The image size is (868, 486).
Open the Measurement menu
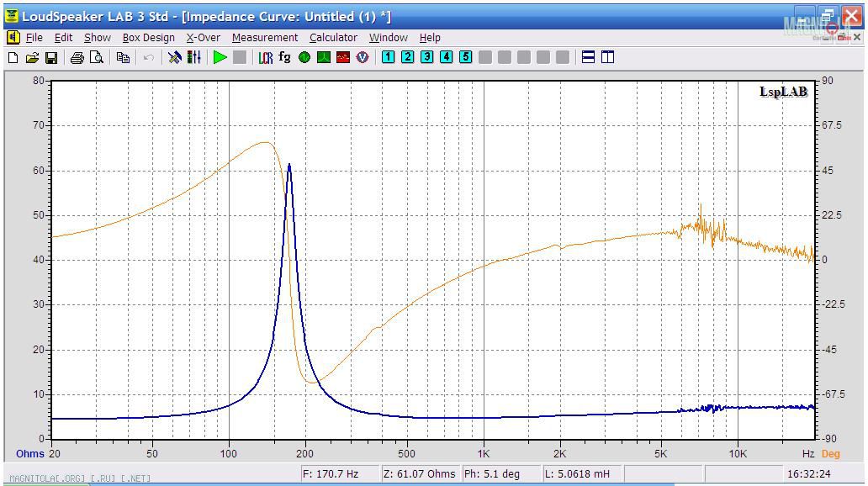265,38
